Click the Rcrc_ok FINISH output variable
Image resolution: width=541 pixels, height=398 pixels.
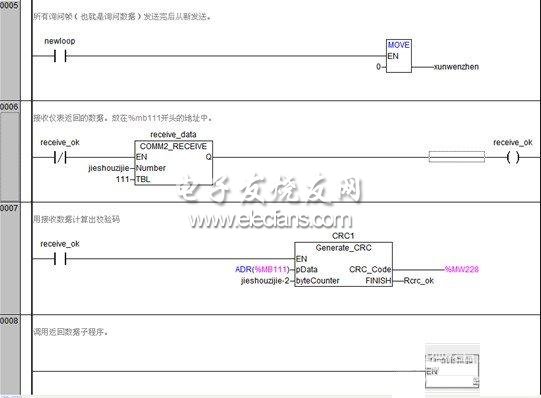tap(419, 281)
